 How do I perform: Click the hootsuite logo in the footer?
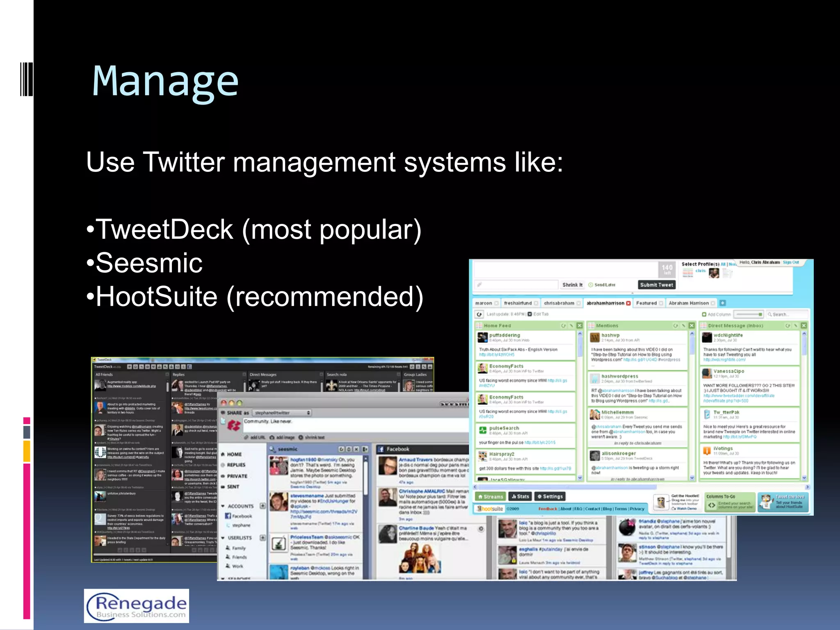click(x=490, y=509)
